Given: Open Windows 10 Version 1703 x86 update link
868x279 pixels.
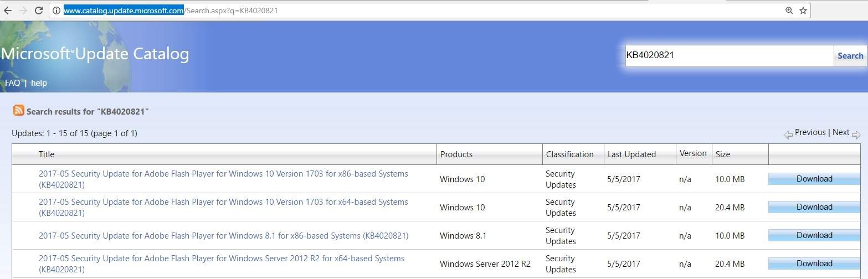Looking at the screenshot, I should click(x=223, y=179).
